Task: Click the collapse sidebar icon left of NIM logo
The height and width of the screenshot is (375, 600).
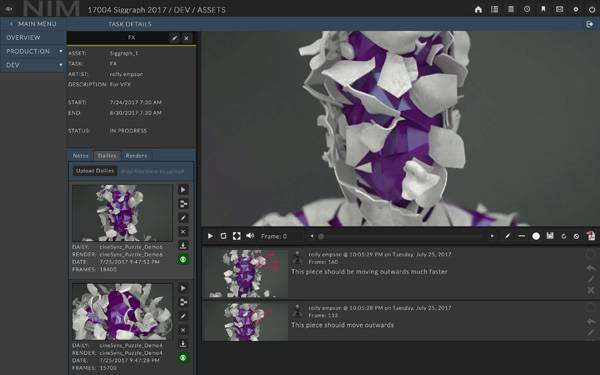Action: [9, 9]
